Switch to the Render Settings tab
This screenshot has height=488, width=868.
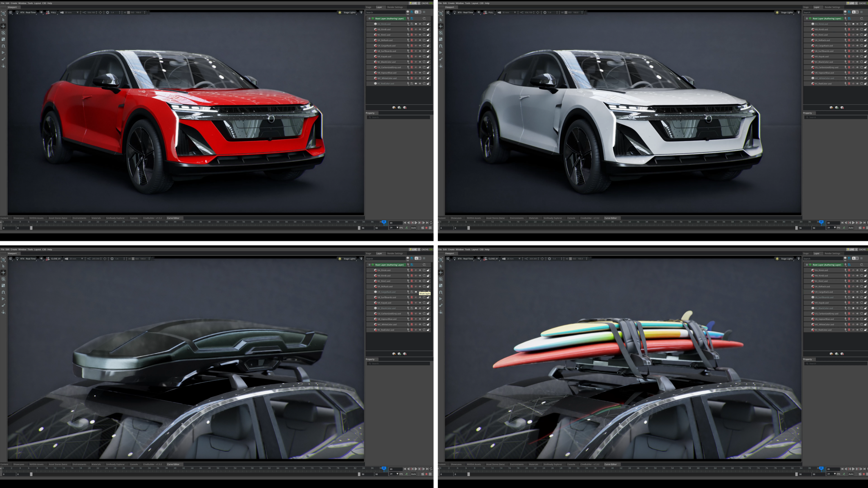coord(395,7)
